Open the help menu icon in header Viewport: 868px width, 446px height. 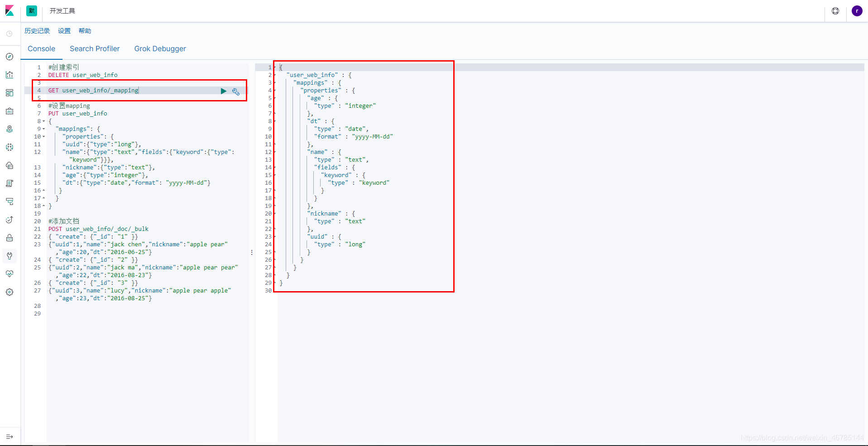(835, 11)
